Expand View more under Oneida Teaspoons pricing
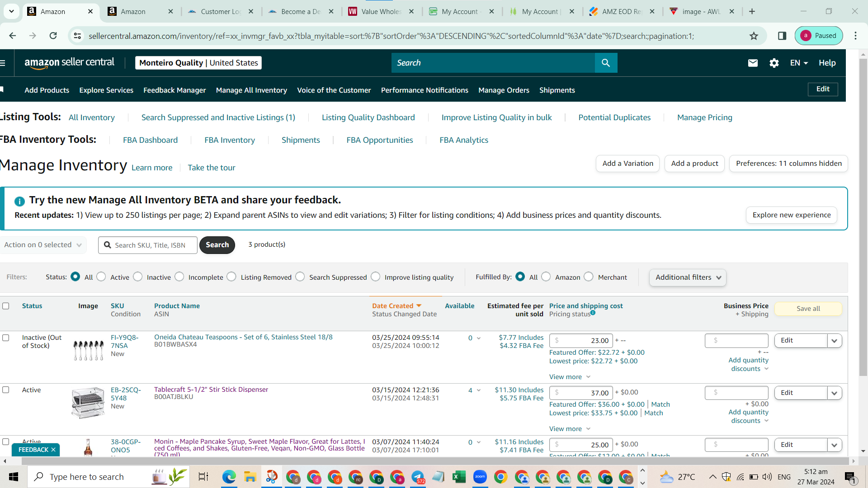The image size is (868, 488). tap(570, 377)
